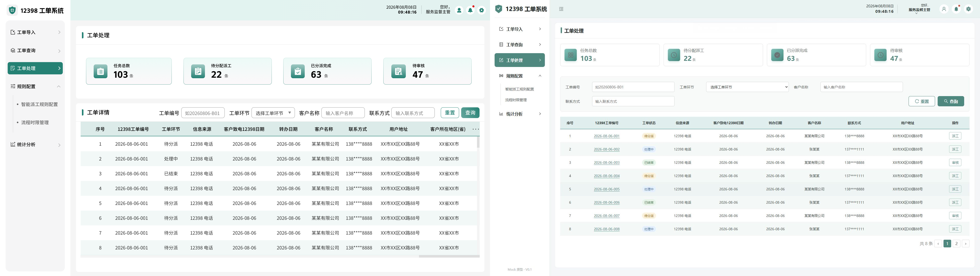Focus the 工单编号 input in right view
Screen dimensions: 980x276
click(x=633, y=87)
